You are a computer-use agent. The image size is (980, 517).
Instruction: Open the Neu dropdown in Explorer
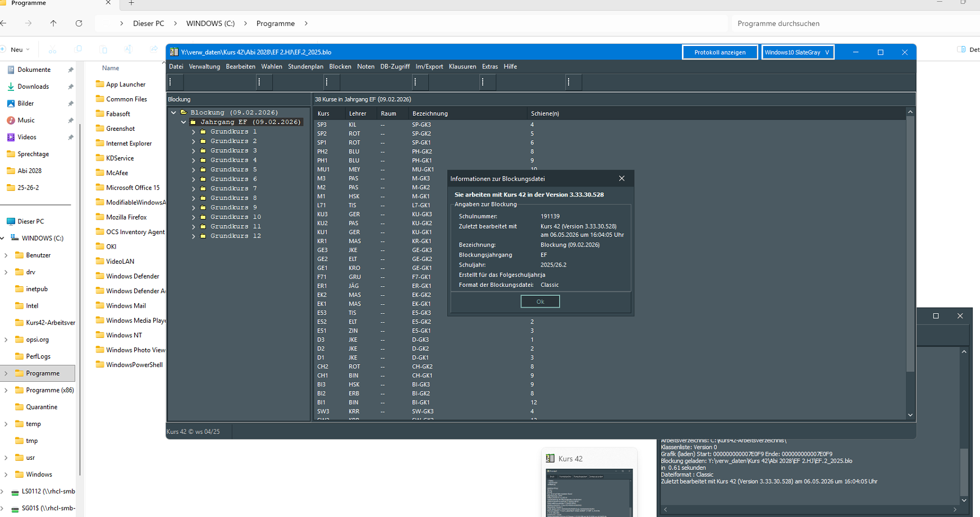tap(16, 49)
